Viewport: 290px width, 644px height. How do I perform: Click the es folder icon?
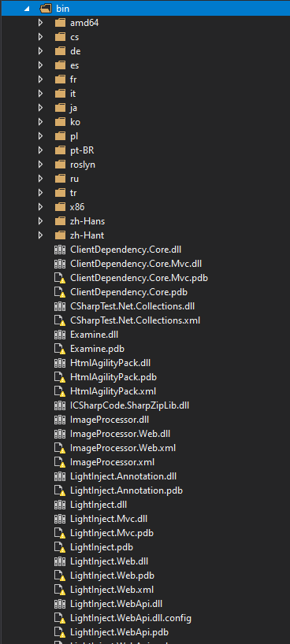[x=60, y=65]
